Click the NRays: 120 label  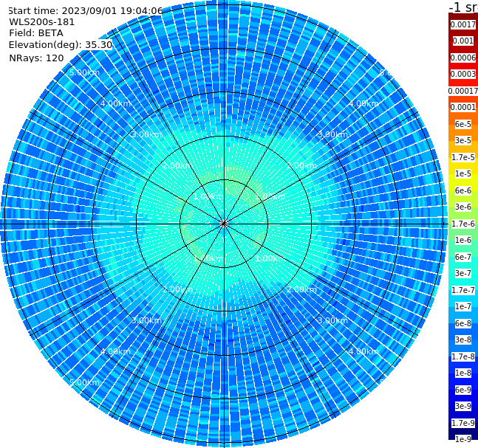click(x=36, y=58)
